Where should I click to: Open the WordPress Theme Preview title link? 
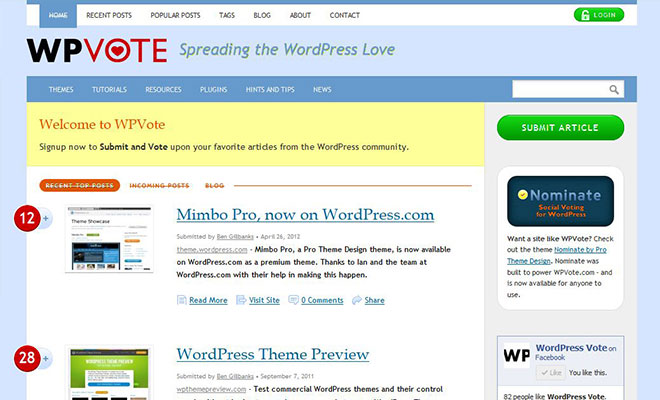point(272,354)
